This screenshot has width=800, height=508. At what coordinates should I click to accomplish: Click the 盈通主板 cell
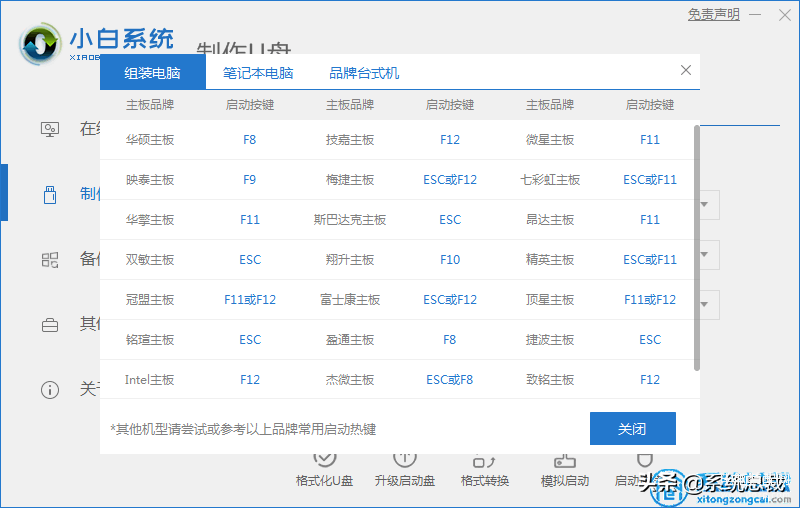[x=350, y=340]
